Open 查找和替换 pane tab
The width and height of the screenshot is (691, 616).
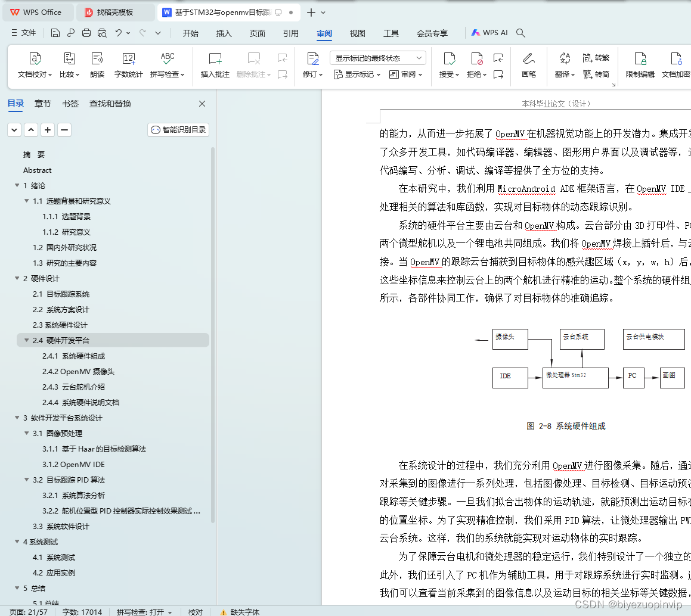[110, 104]
